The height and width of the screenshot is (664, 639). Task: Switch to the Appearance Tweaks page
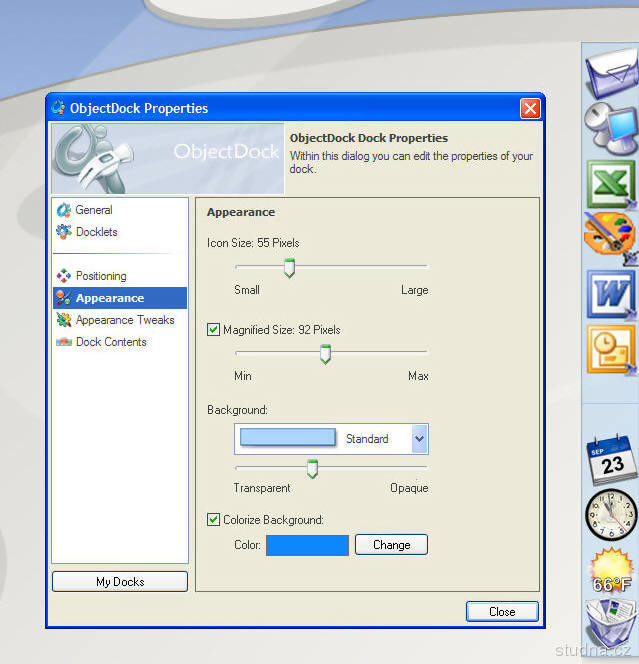pyautogui.click(x=125, y=320)
